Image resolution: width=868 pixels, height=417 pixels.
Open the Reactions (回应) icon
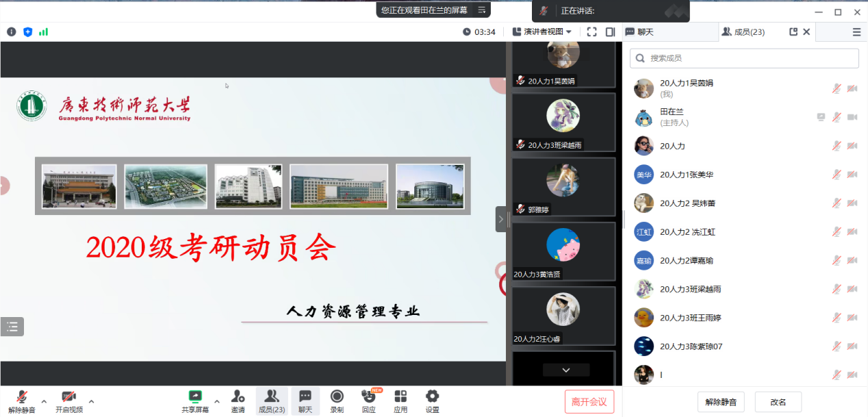369,397
